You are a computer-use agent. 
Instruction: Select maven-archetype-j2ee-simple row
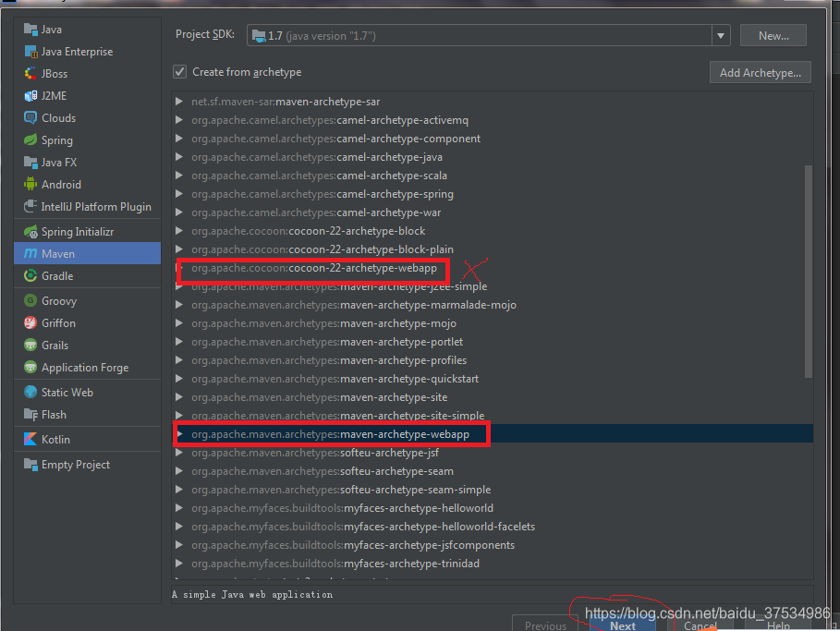[493, 286]
